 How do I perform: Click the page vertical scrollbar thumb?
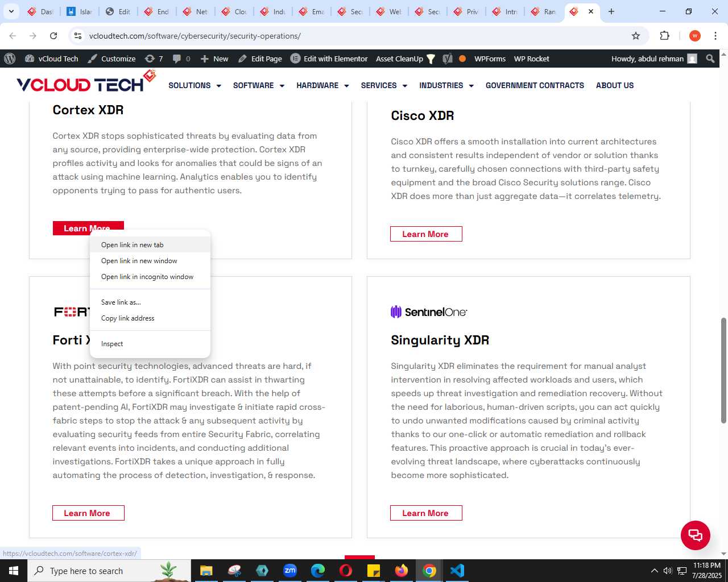(x=723, y=370)
